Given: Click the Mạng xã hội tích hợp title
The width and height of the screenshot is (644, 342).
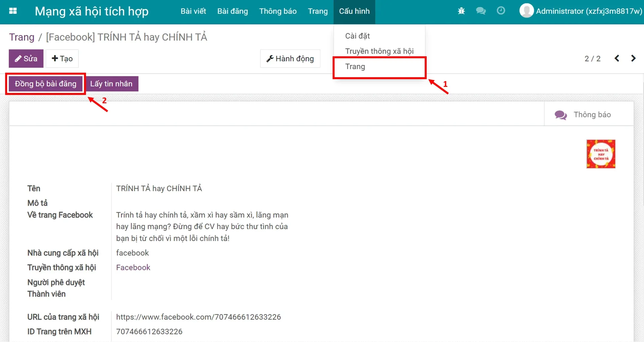Looking at the screenshot, I should tap(92, 11).
